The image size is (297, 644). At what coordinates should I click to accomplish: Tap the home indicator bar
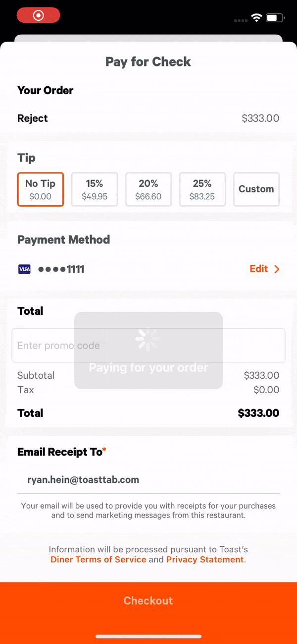148,636
